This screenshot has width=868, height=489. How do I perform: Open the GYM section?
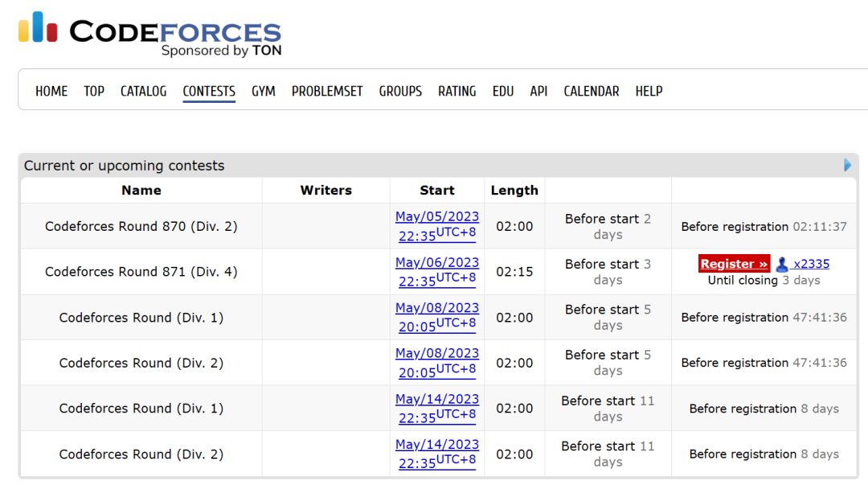[264, 91]
